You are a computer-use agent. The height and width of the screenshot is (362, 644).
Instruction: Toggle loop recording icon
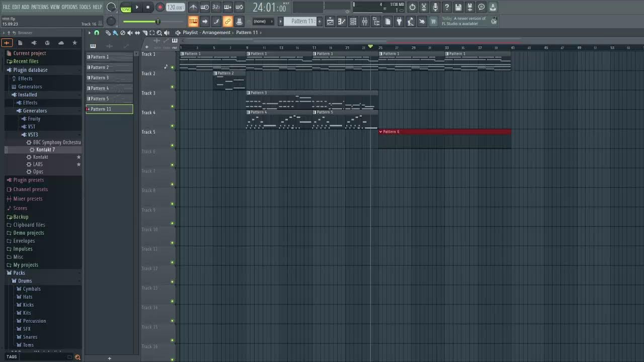pos(239,7)
